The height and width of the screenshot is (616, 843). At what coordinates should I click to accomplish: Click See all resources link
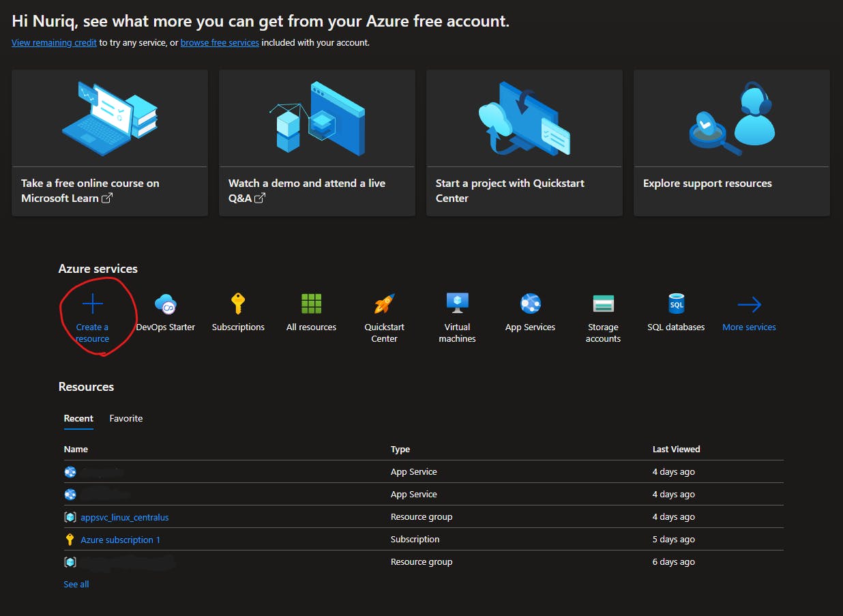click(x=76, y=584)
